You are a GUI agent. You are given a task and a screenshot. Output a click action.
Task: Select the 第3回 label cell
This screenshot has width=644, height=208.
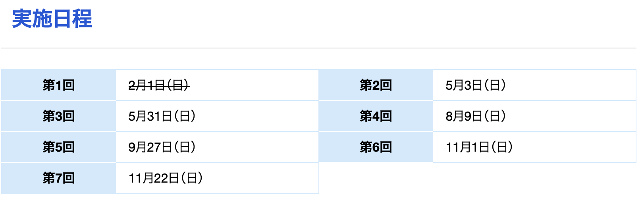pos(58,116)
